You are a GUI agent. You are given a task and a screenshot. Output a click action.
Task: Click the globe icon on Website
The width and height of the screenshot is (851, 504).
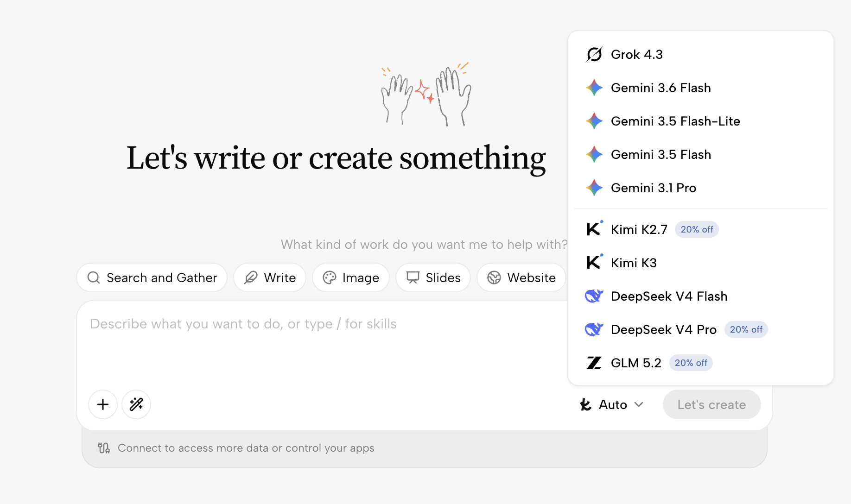coord(494,277)
